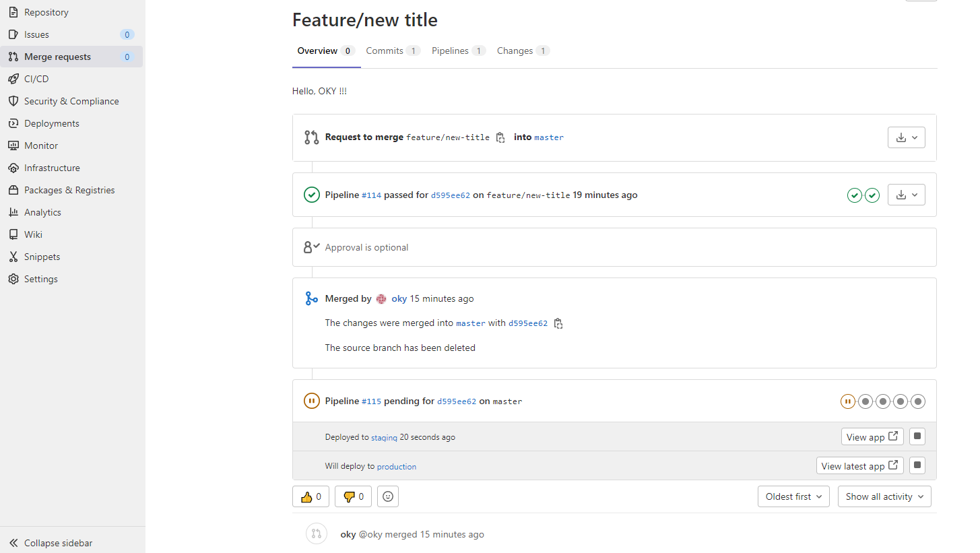Stop the production environment deployment
The height and width of the screenshot is (553, 980).
click(x=917, y=465)
